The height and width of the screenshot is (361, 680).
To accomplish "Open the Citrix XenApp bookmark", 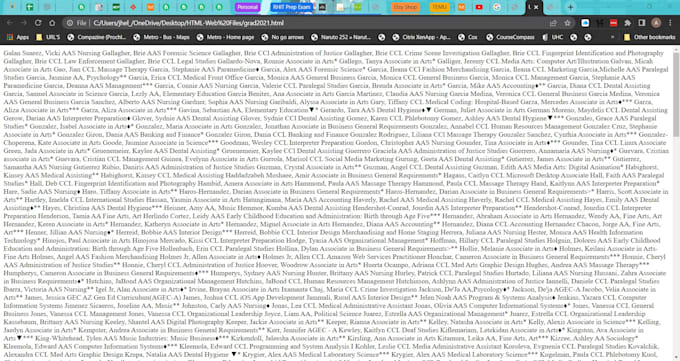I will pos(422,37).
